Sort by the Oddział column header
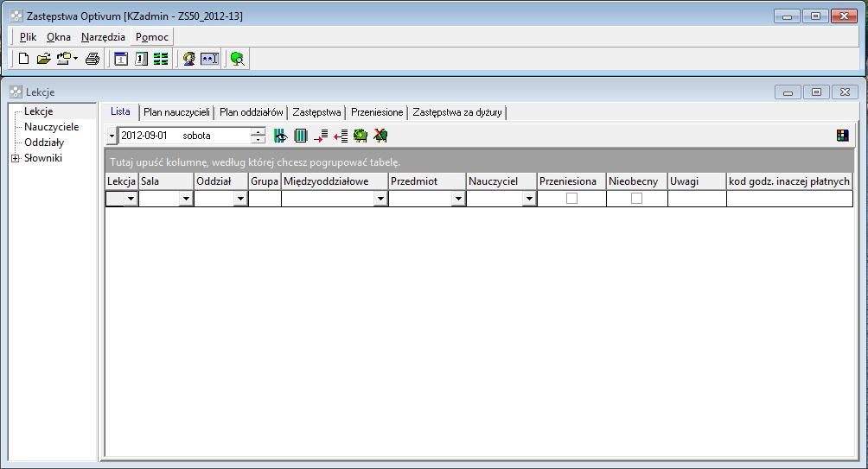Image resolution: width=868 pixels, height=469 pixels. click(x=220, y=181)
